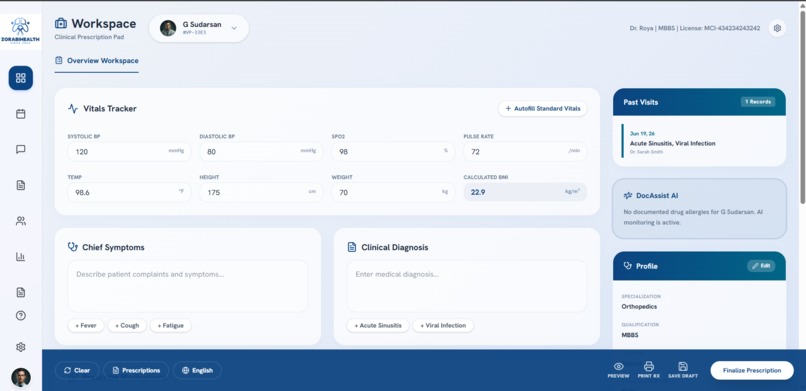The height and width of the screenshot is (391, 806).
Task: Click the Calculated BMI value 22.9
Action: pos(478,192)
